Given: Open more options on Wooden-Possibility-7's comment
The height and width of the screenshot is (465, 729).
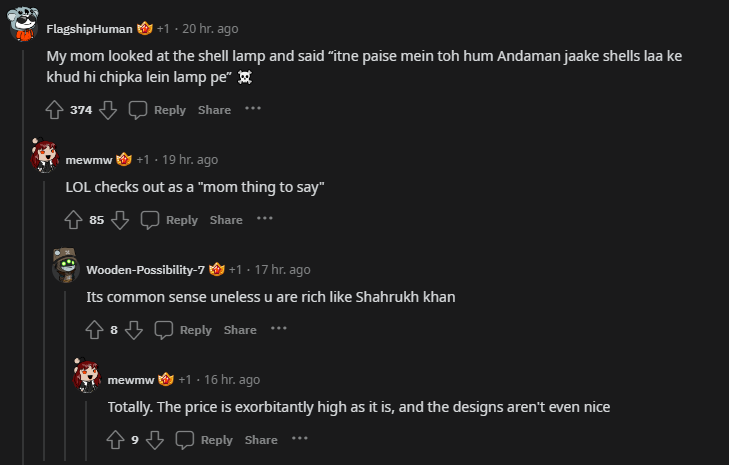Looking at the screenshot, I should (278, 328).
